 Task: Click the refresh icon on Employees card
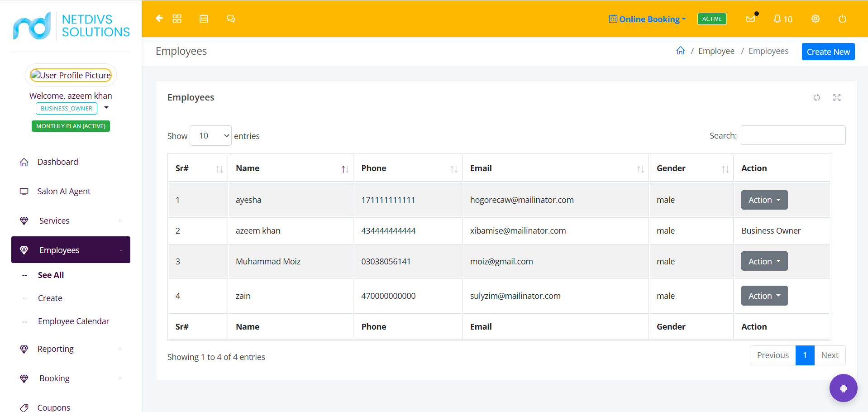coord(817,97)
